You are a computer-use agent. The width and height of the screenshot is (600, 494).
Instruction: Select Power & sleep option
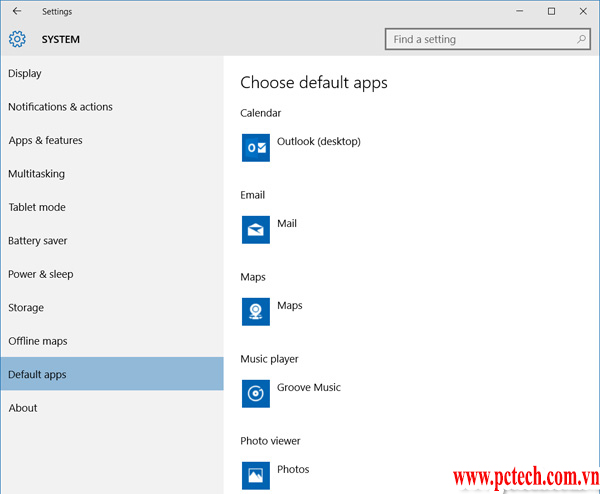pos(41,274)
